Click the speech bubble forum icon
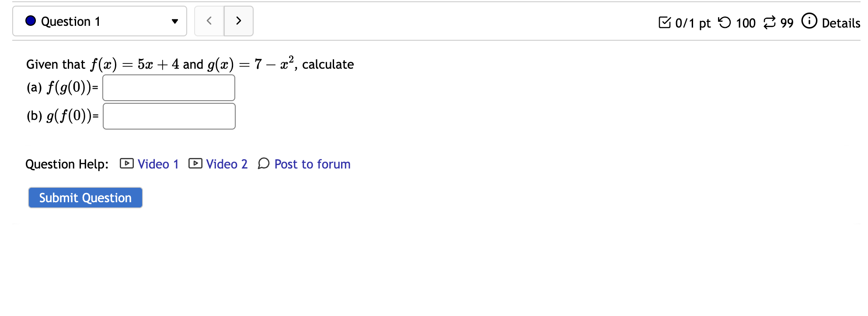Image resolution: width=868 pixels, height=316 pixels. tap(263, 164)
